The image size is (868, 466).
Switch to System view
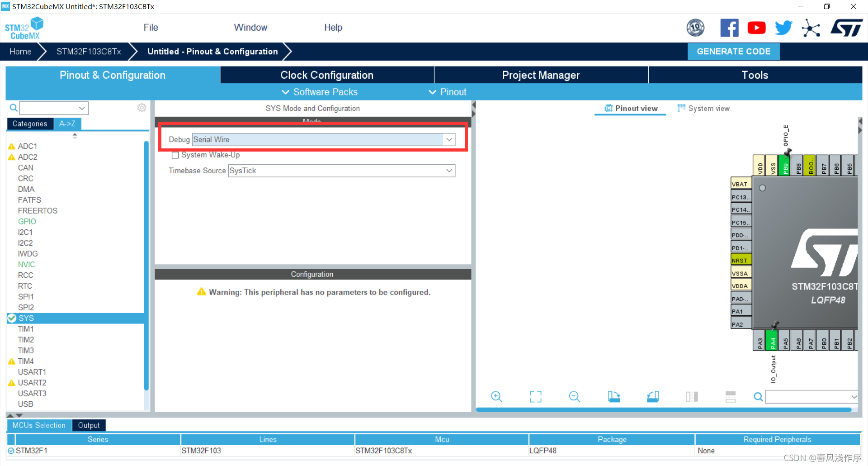[703, 108]
